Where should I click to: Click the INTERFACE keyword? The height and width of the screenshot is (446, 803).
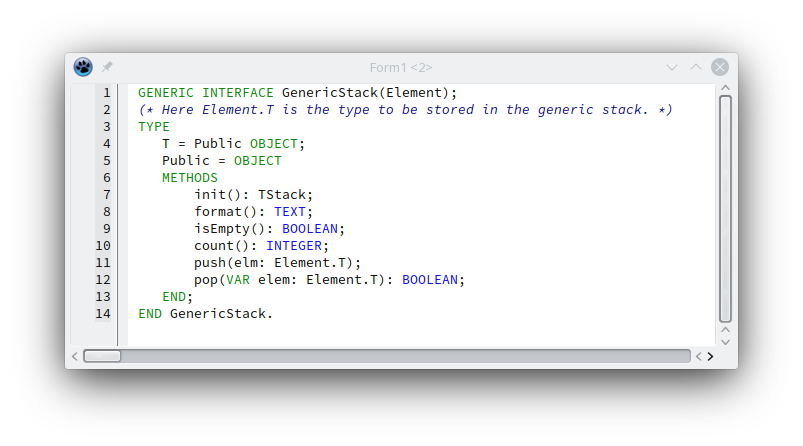238,93
